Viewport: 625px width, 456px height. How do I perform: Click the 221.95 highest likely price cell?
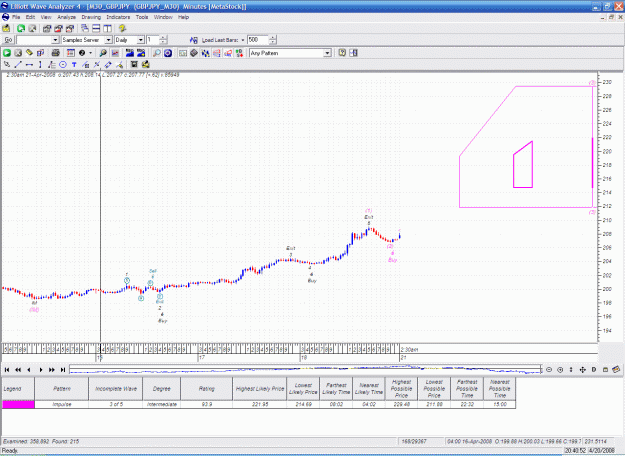click(259, 405)
